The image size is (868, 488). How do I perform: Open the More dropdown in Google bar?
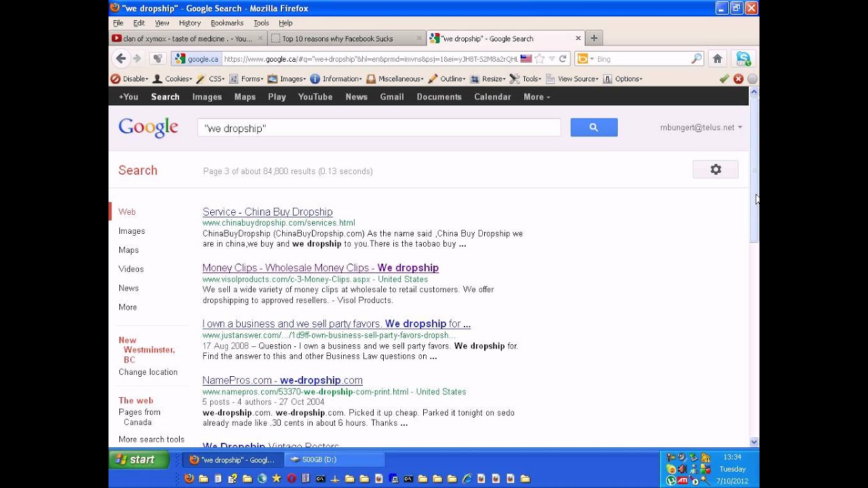[x=536, y=97]
